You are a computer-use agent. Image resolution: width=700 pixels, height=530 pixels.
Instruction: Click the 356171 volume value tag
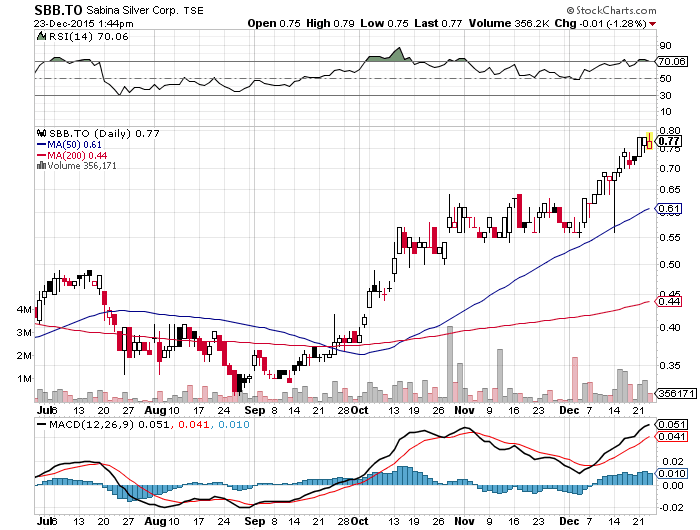coord(676,394)
